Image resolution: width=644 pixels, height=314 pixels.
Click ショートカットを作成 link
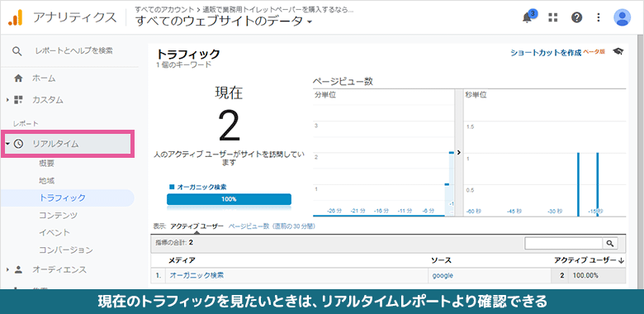click(546, 52)
